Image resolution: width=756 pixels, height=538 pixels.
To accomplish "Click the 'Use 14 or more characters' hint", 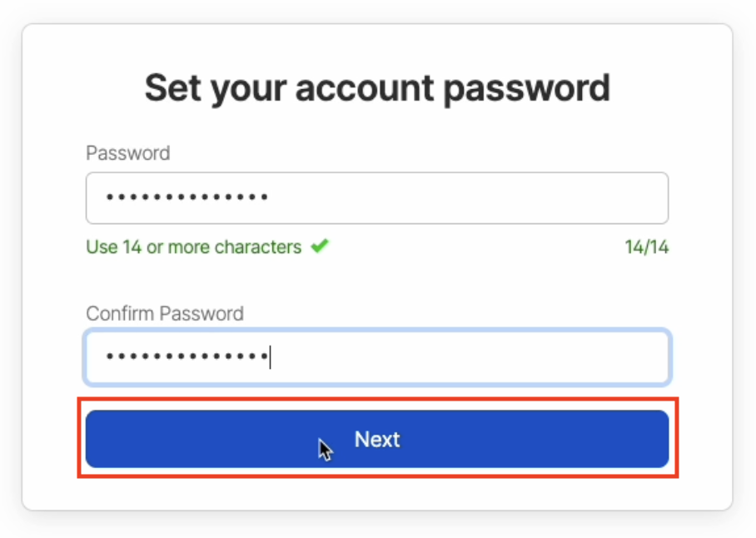I will click(x=193, y=247).
